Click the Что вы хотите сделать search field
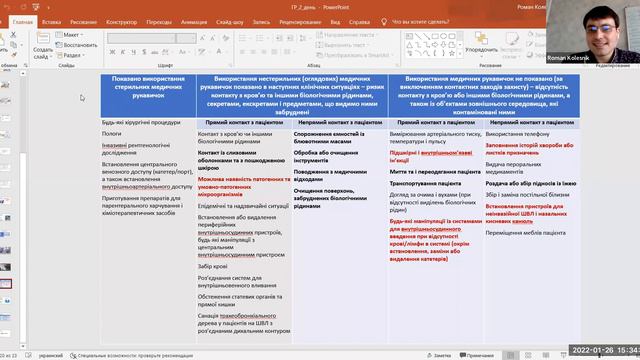This screenshot has height=360, width=640. click(x=420, y=22)
